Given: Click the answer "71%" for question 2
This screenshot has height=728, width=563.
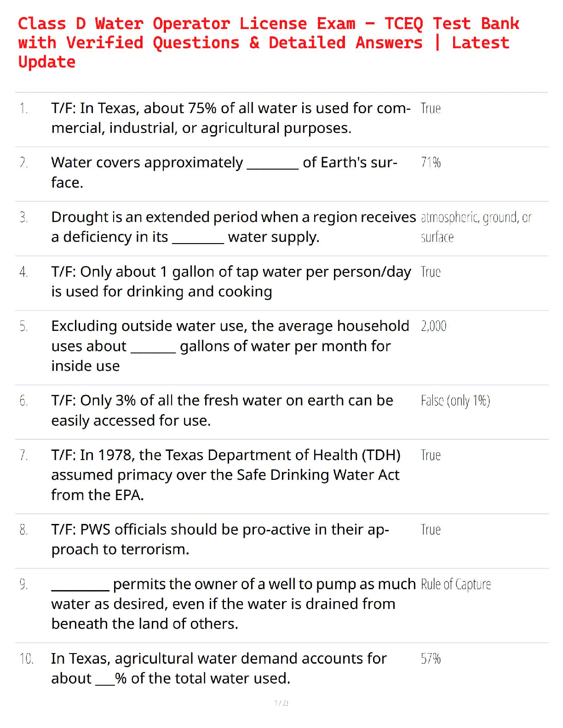Looking at the screenshot, I should click(x=431, y=162).
